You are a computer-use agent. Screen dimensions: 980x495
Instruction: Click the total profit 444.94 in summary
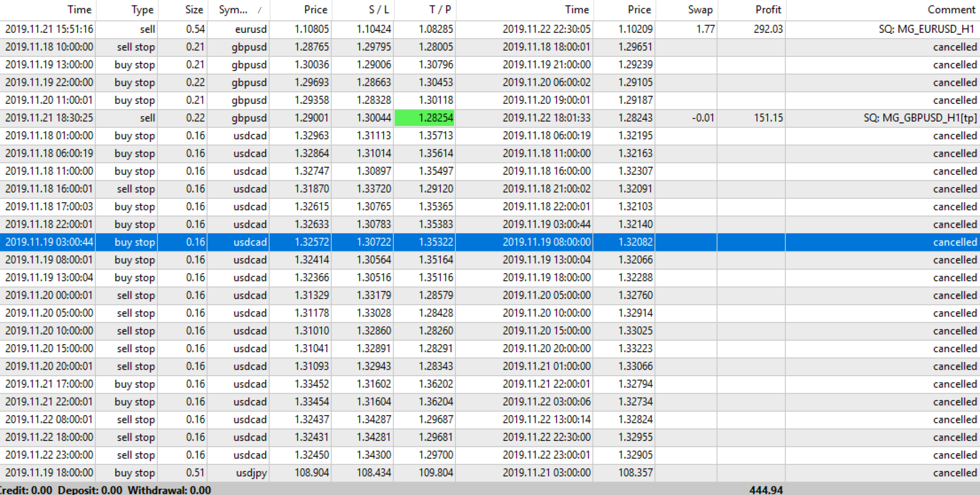(766, 490)
